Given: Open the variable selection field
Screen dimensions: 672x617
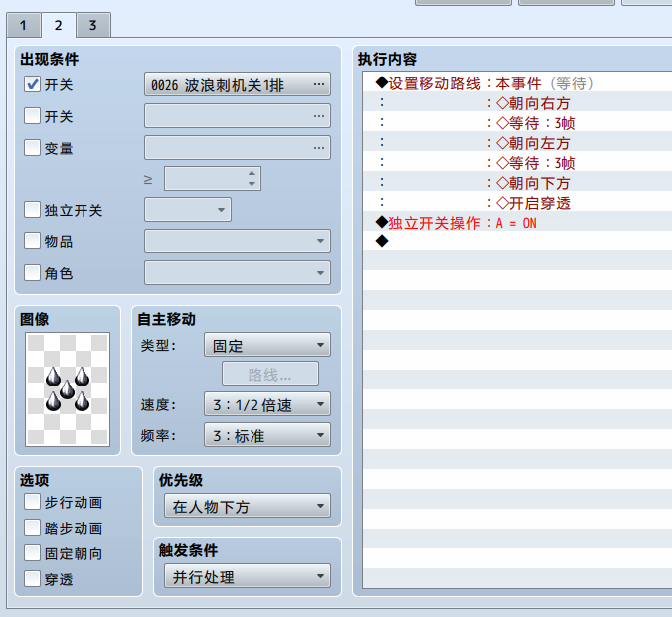Looking at the screenshot, I should (x=238, y=148).
